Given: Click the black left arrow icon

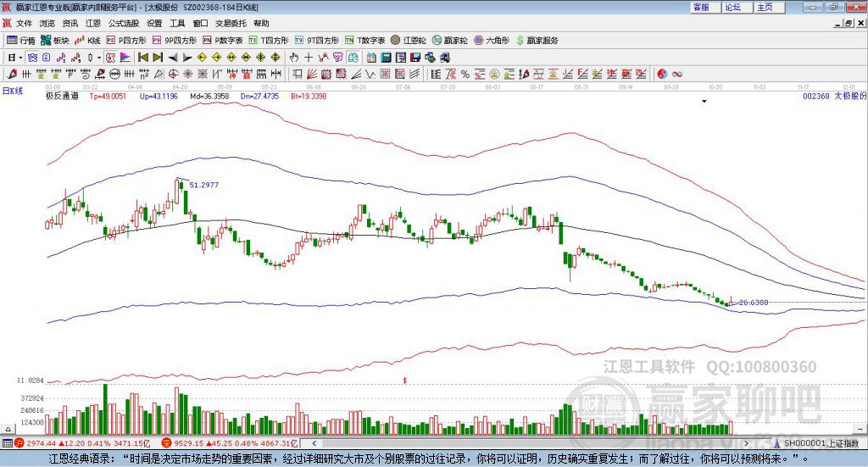Looking at the screenshot, I should (x=173, y=58).
